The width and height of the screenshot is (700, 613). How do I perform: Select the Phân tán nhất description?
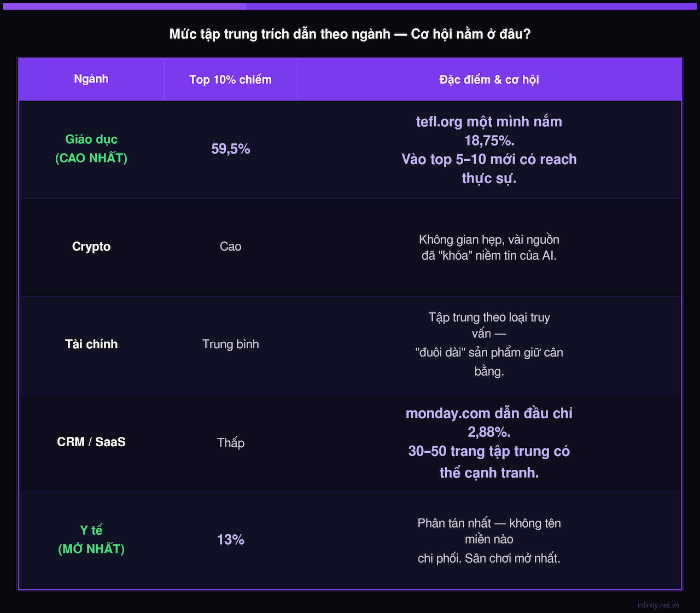489,540
